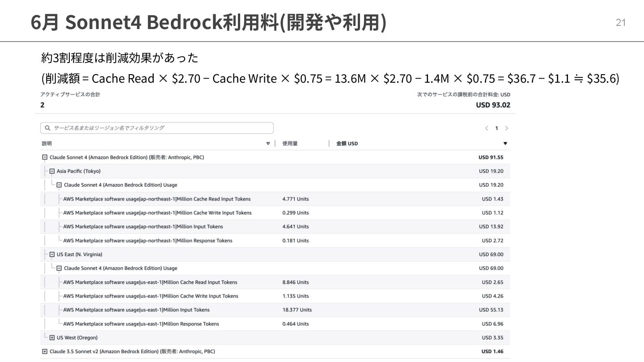Click slide page number 21

[621, 23]
